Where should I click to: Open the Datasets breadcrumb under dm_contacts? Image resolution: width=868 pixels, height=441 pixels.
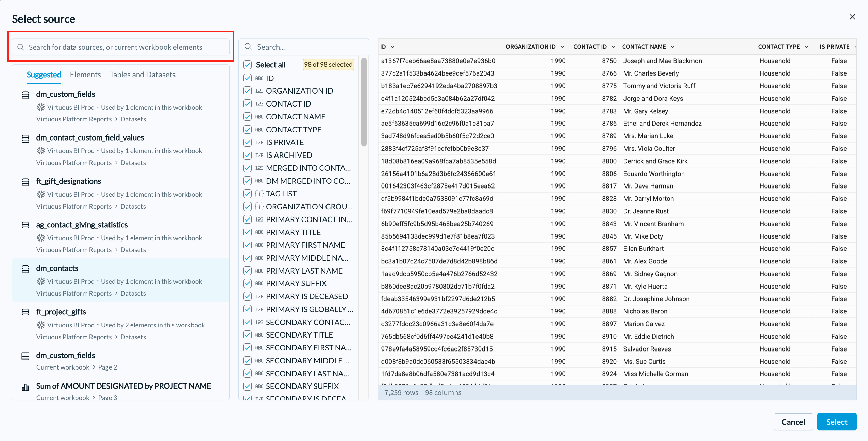click(133, 293)
